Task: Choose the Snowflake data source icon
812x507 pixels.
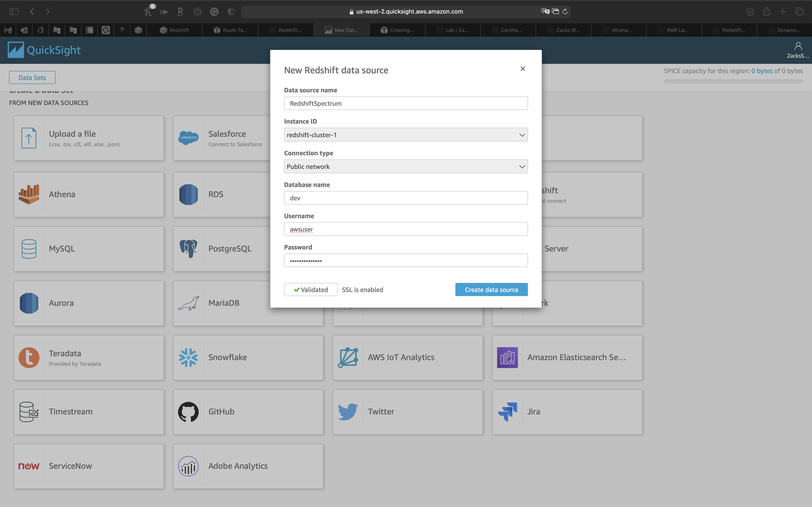Action: 188,357
